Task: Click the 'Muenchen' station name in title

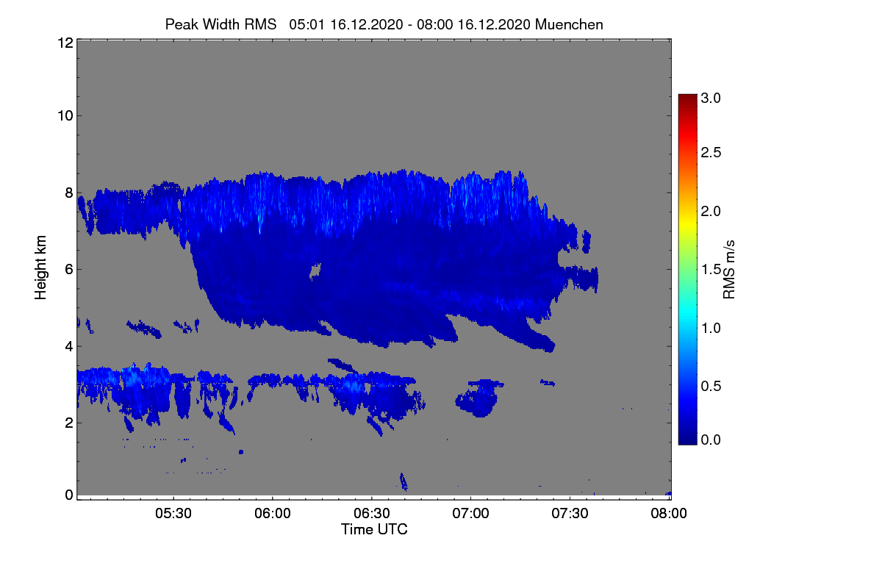Action: pos(569,24)
